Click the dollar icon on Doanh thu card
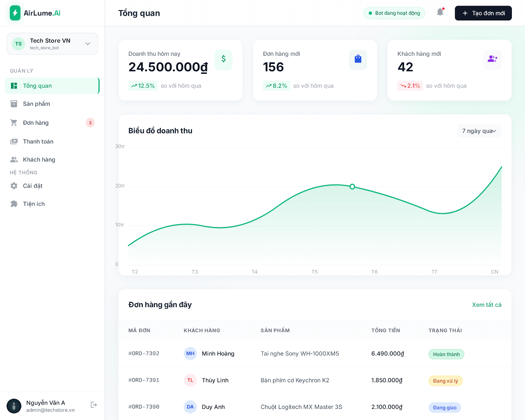Screen dimensions: 525x420 tap(223, 59)
